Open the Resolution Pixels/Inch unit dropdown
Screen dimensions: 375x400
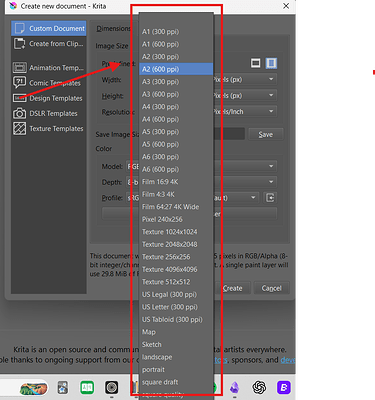click(x=245, y=111)
